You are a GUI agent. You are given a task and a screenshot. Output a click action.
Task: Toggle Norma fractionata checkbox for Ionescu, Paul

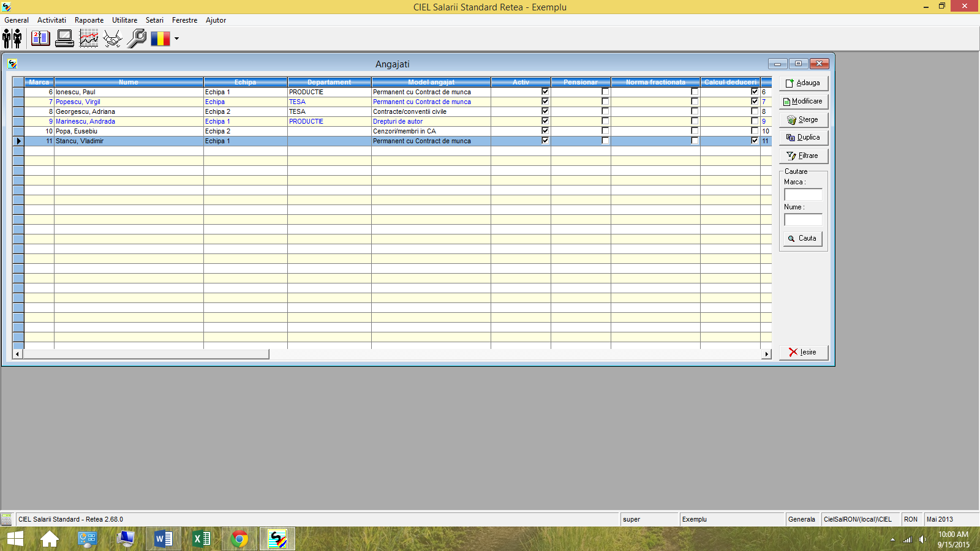(x=695, y=92)
